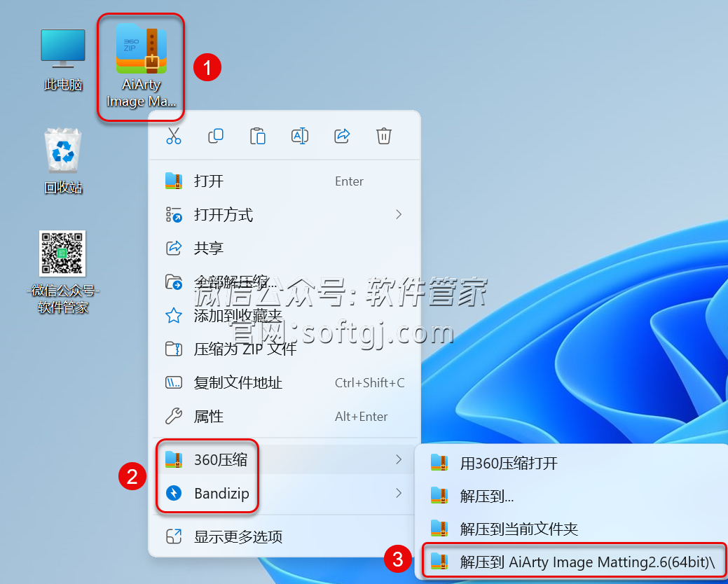Screen dimensions: 728x584
Task: Click the icon beside 解压到当前文件夹
Action: point(439,529)
